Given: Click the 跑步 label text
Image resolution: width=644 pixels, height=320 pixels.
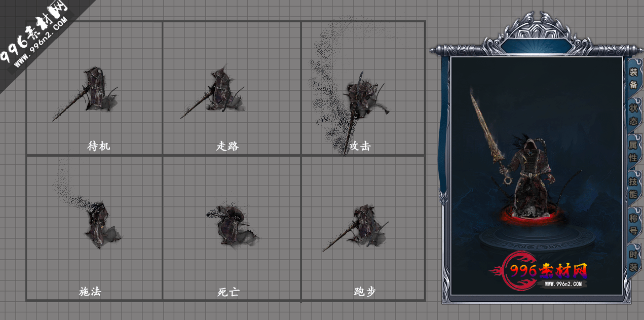Looking at the screenshot, I should (x=365, y=292).
